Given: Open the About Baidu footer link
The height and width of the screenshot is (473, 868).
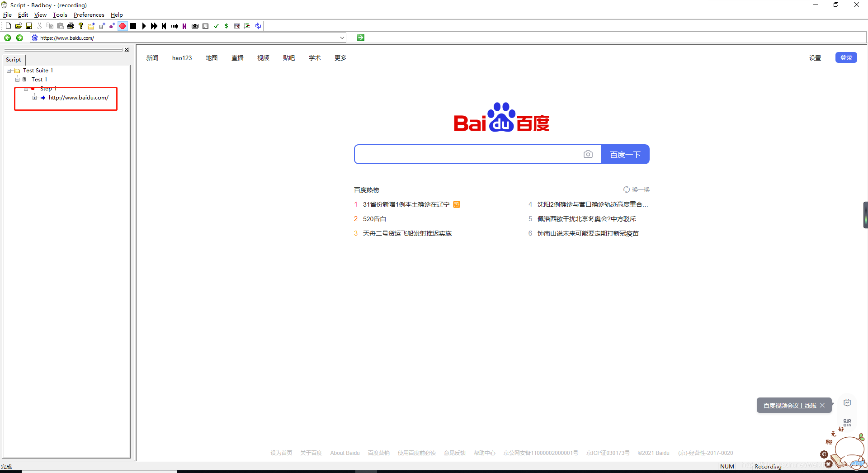Looking at the screenshot, I should (345, 453).
